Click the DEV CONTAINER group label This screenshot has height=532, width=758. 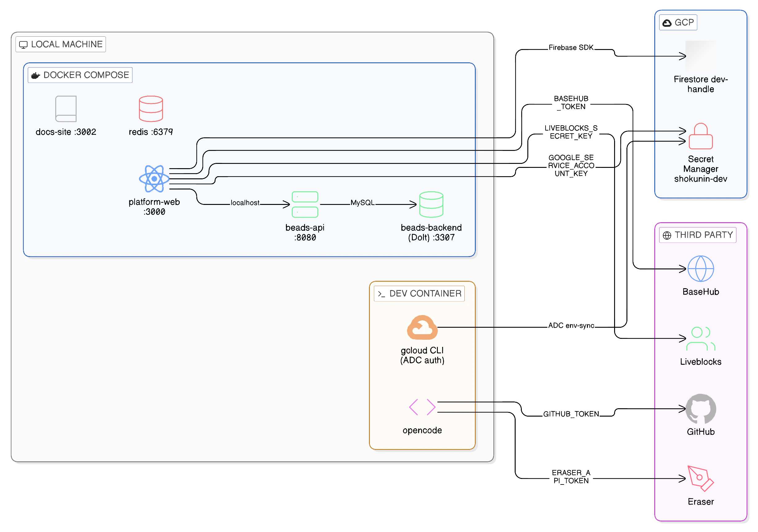coord(419,293)
